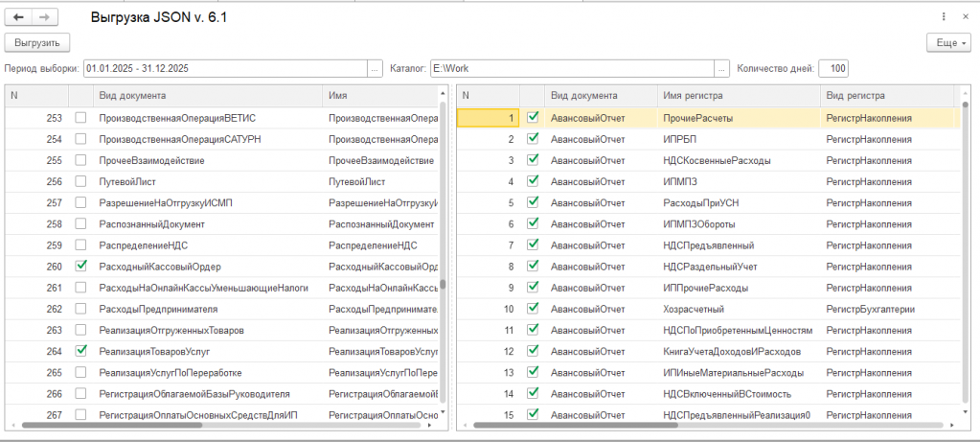Select the Хозрасчетный register row
Viewport: 980px width, 442px height.
tap(693, 309)
